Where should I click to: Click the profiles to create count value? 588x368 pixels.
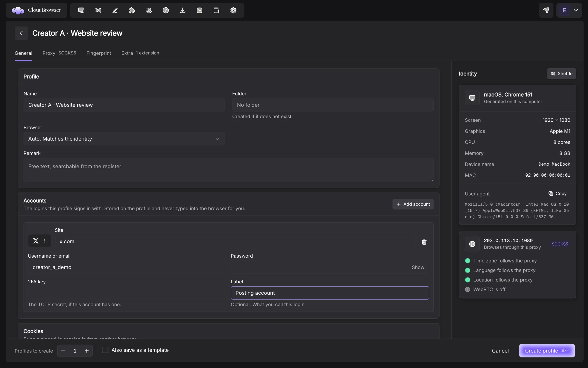tap(75, 351)
